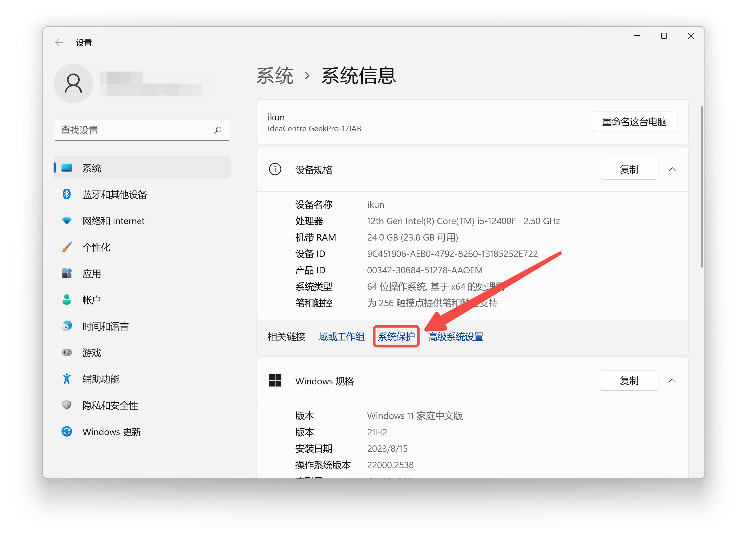
Task: Click the 查找设置 search field
Action: click(142, 130)
